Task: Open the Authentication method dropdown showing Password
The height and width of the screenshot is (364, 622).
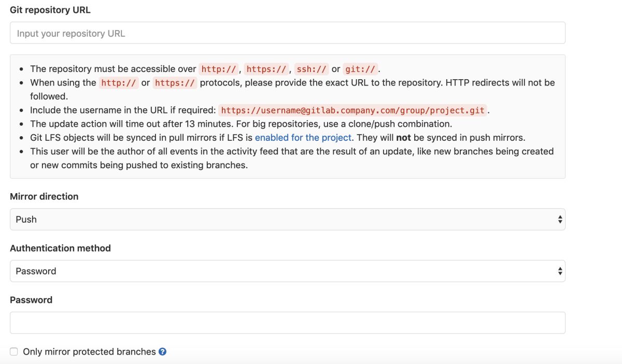Action: 287,271
